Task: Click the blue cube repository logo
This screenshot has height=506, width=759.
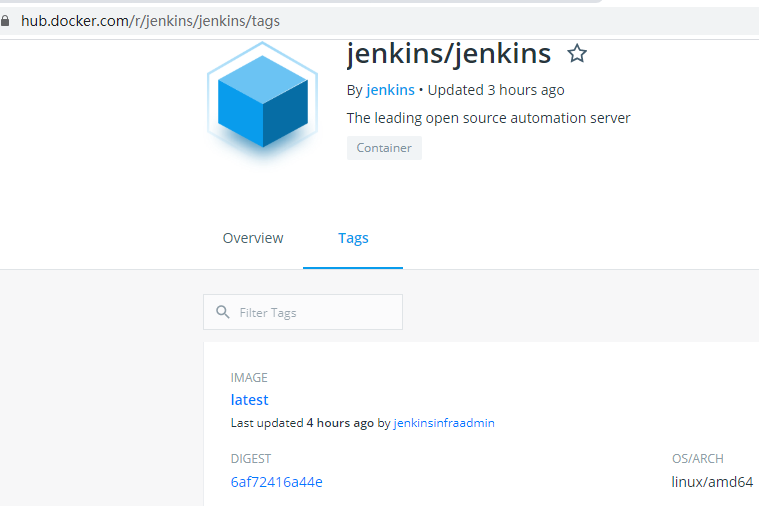Action: click(262, 101)
